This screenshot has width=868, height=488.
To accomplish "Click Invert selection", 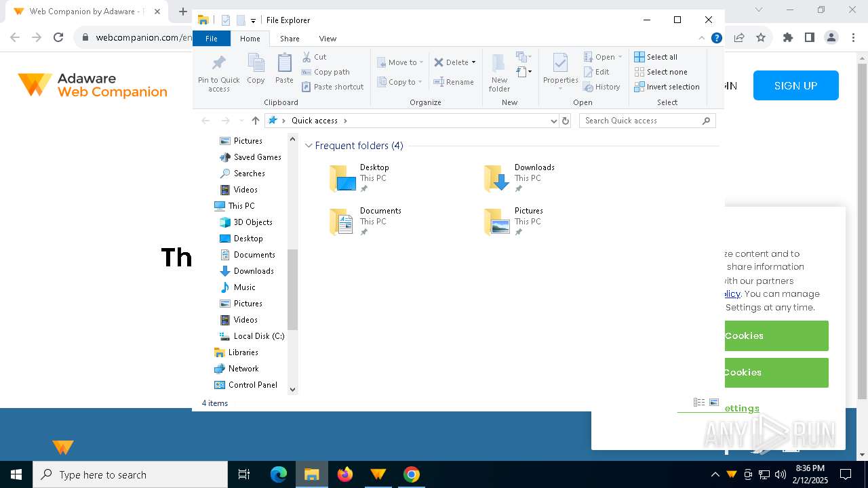I will pos(667,87).
